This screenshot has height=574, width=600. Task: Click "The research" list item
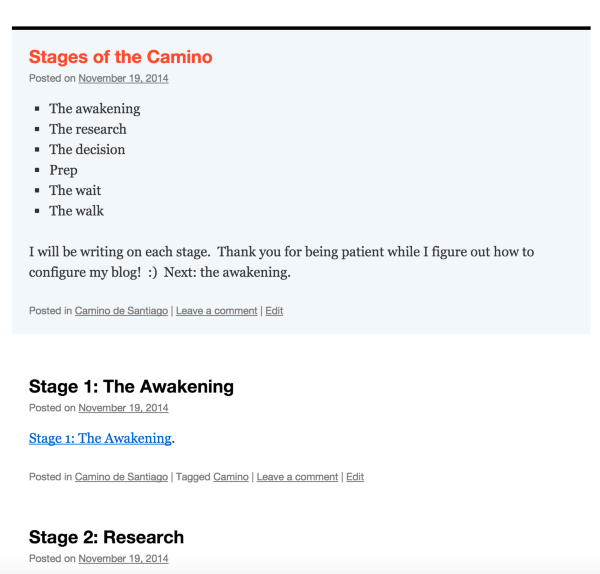(88, 129)
